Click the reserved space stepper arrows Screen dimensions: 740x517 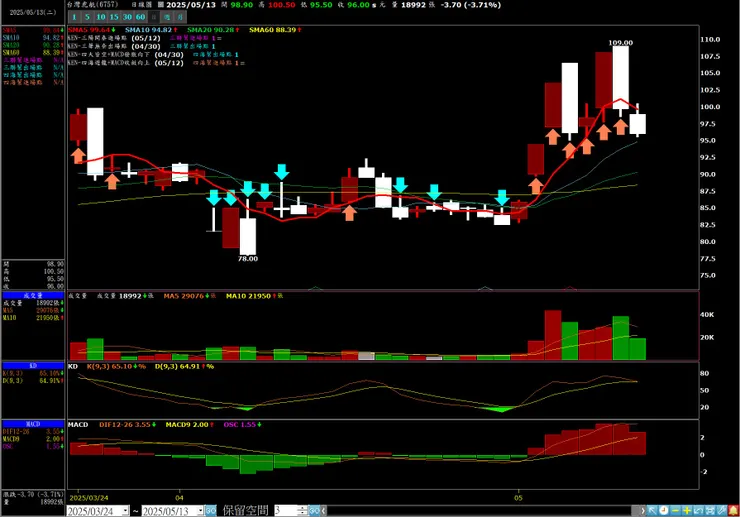click(x=303, y=510)
